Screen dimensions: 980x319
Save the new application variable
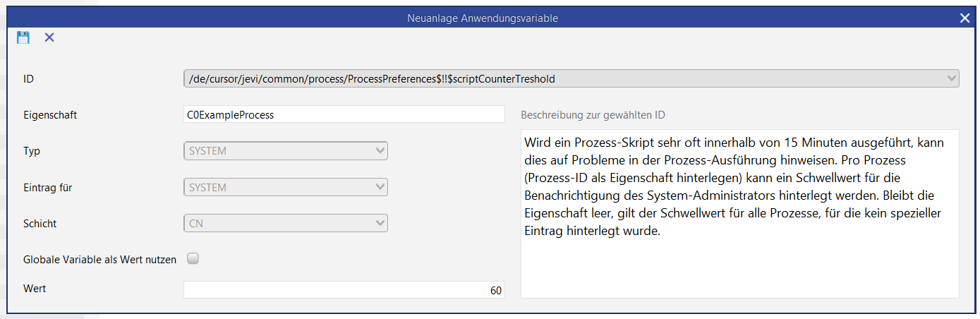coord(23,37)
